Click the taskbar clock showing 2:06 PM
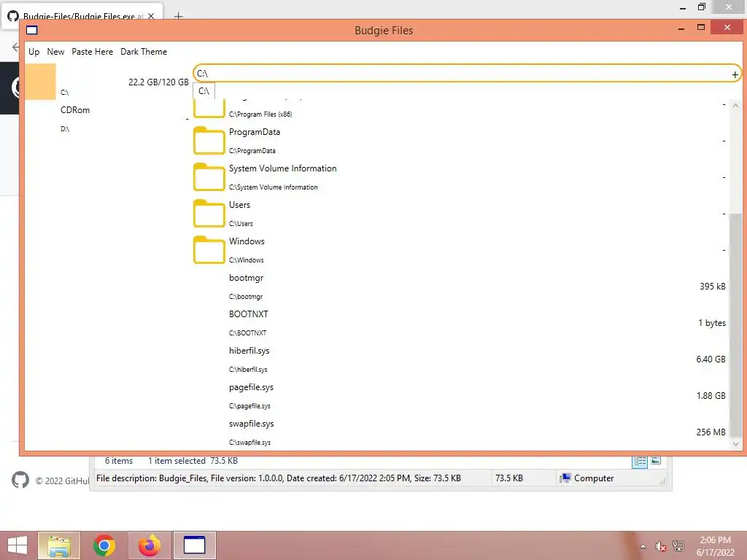Screen dimensions: 747x560 point(715,540)
